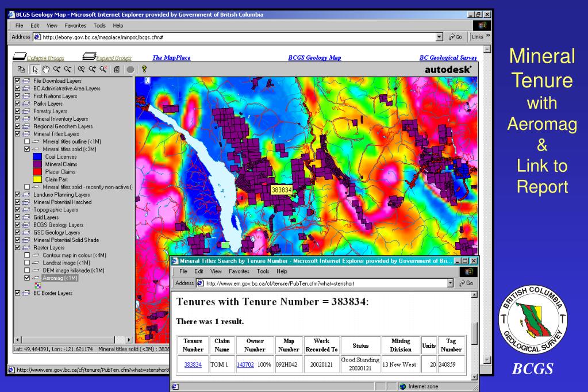Open Favorites menu in BCGS Geology Map window
Screen dimensions: 588x392
pyautogui.click(x=75, y=25)
